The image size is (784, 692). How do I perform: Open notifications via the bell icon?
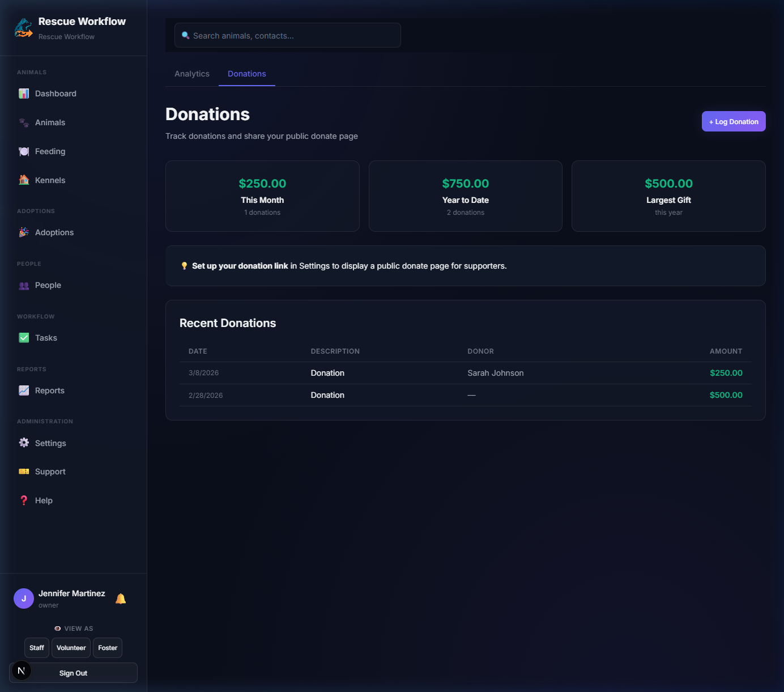tap(121, 598)
